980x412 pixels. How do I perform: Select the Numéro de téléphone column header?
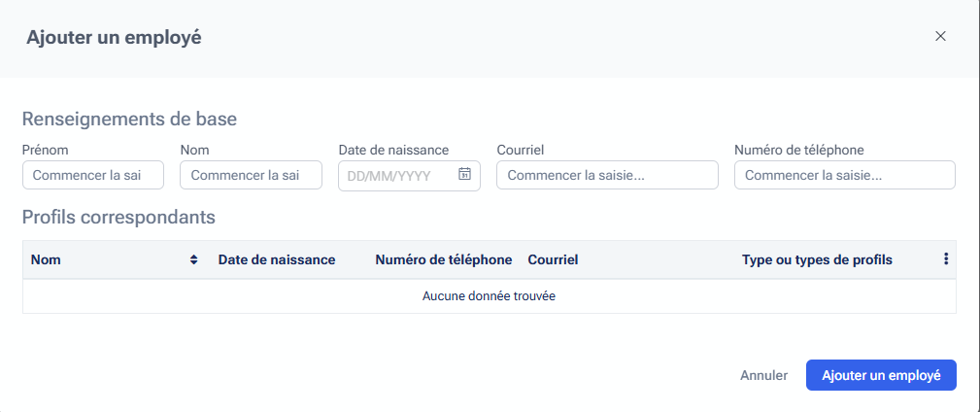click(x=443, y=260)
